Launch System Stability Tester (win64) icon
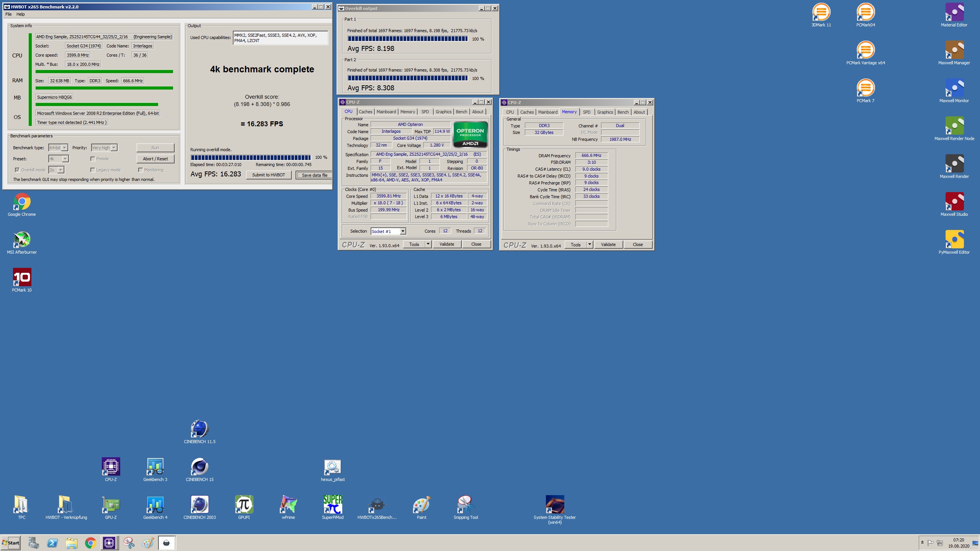The width and height of the screenshot is (980, 551). tap(555, 510)
